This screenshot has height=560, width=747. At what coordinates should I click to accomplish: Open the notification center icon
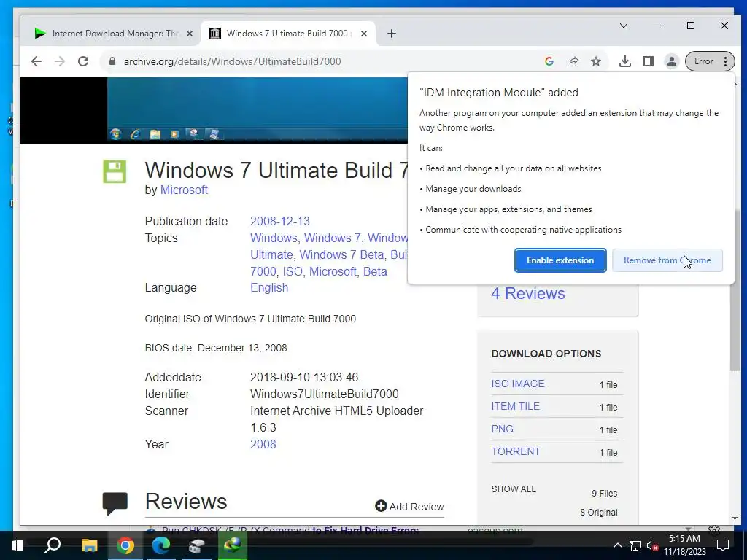(723, 545)
